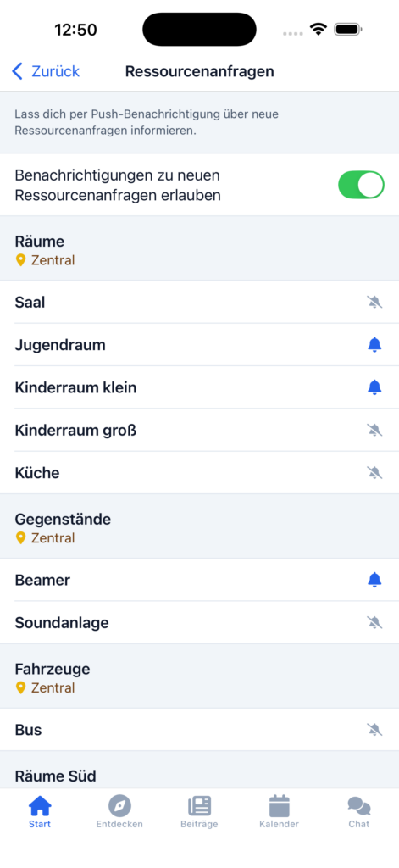Open the Chat tab

click(358, 811)
